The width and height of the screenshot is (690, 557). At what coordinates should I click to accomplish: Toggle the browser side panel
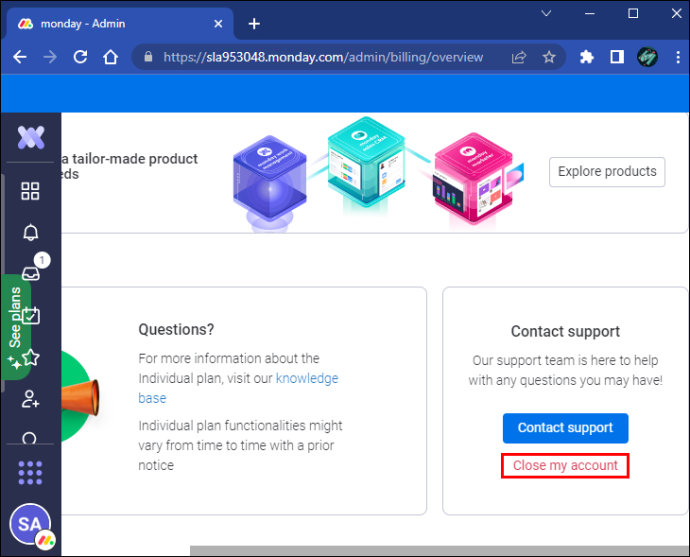[617, 57]
